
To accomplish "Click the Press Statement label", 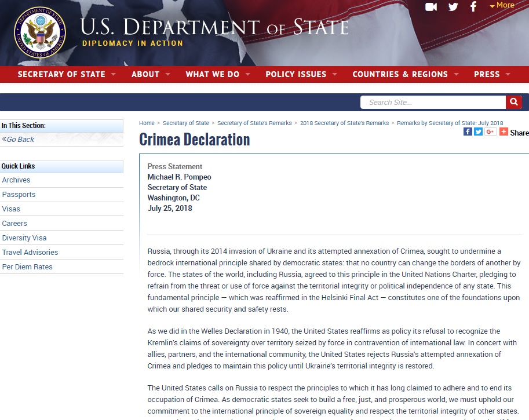I will click(175, 167).
